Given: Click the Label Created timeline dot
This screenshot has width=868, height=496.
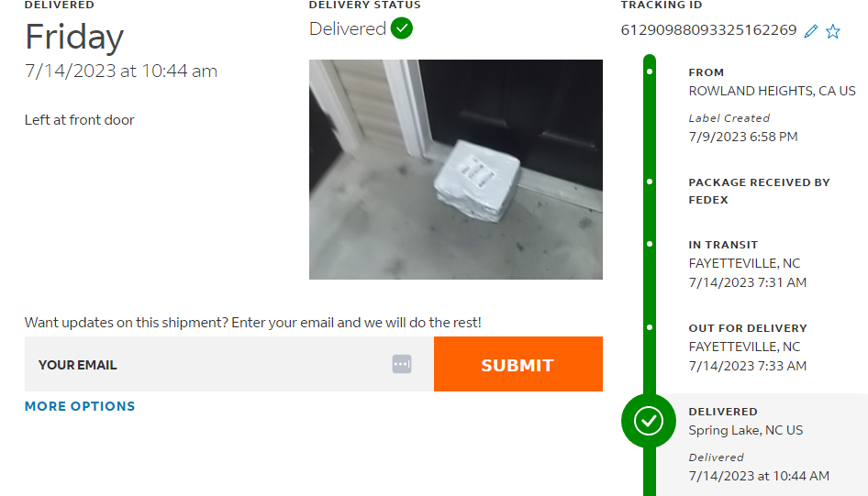Looking at the screenshot, I should pos(650,72).
